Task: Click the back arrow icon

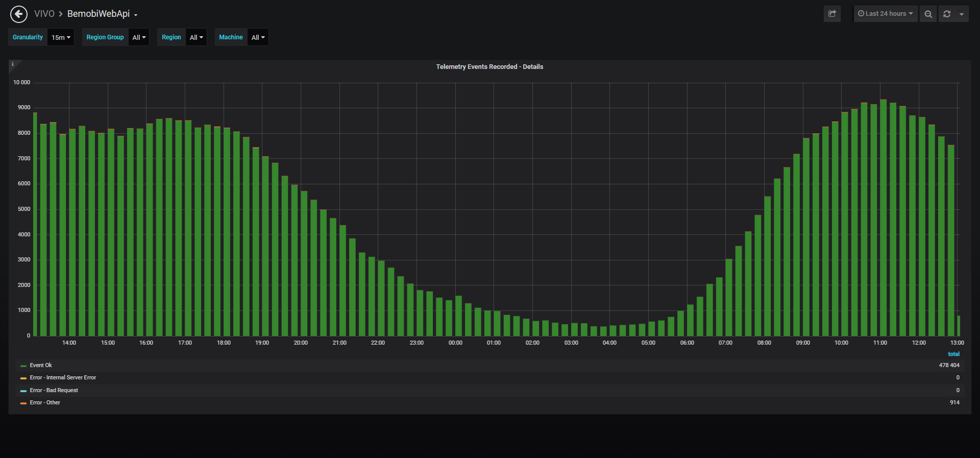Action: pos(19,14)
